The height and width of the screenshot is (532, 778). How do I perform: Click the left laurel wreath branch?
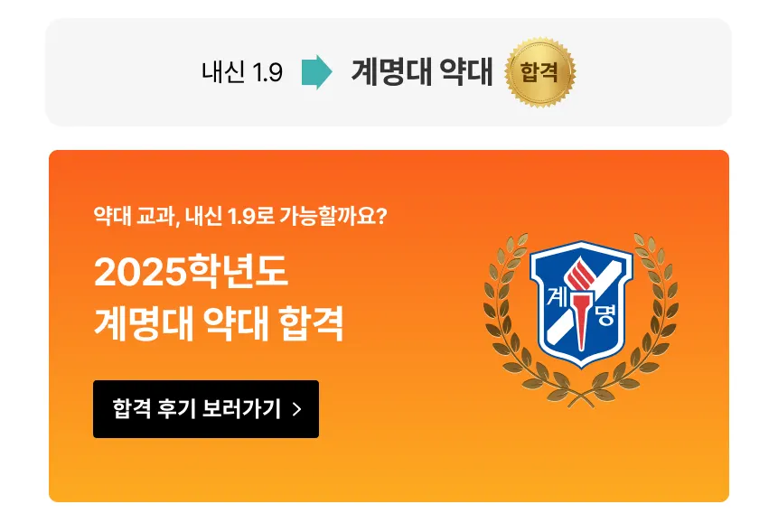(521, 317)
